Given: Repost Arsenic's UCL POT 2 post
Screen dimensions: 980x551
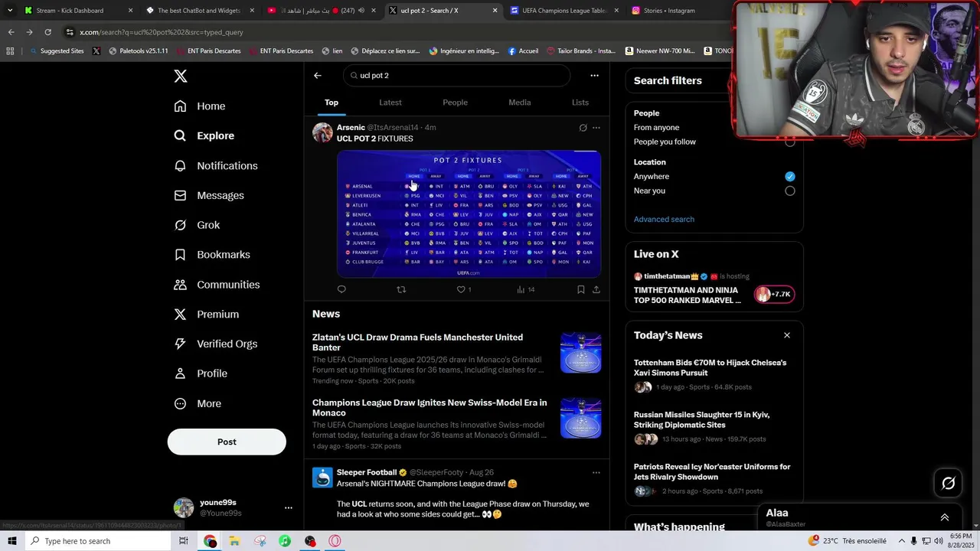Looking at the screenshot, I should (x=401, y=289).
